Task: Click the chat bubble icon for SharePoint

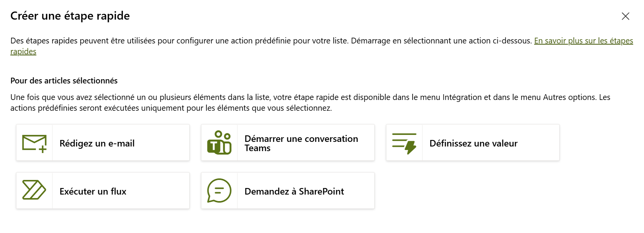Action: click(x=219, y=190)
